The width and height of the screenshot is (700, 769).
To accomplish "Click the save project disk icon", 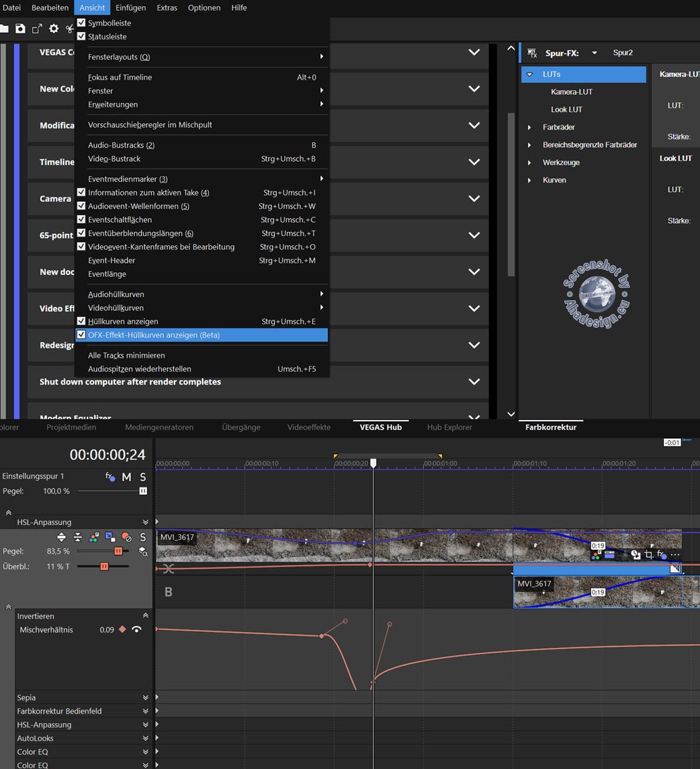I will tap(20, 29).
